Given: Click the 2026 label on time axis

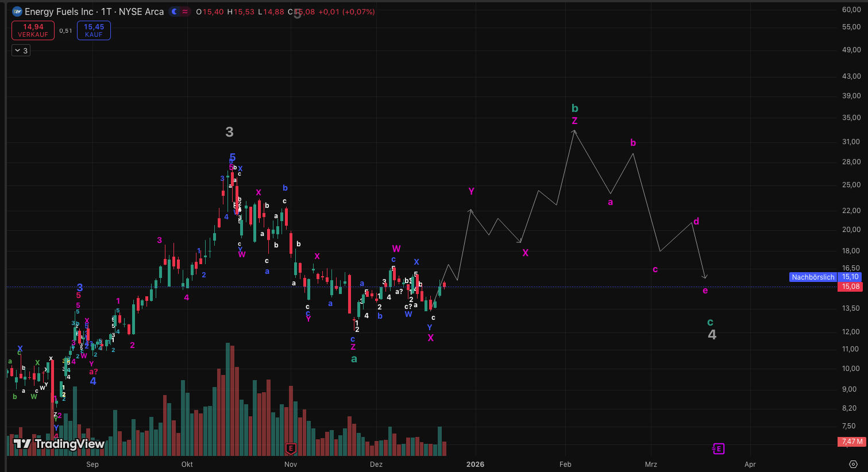Looking at the screenshot, I should click(475, 464).
